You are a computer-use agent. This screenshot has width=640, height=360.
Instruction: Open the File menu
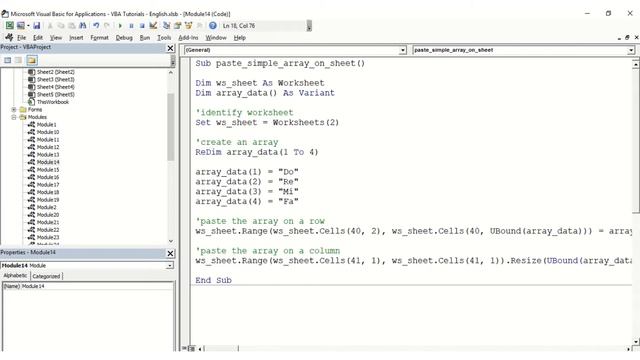22,38
